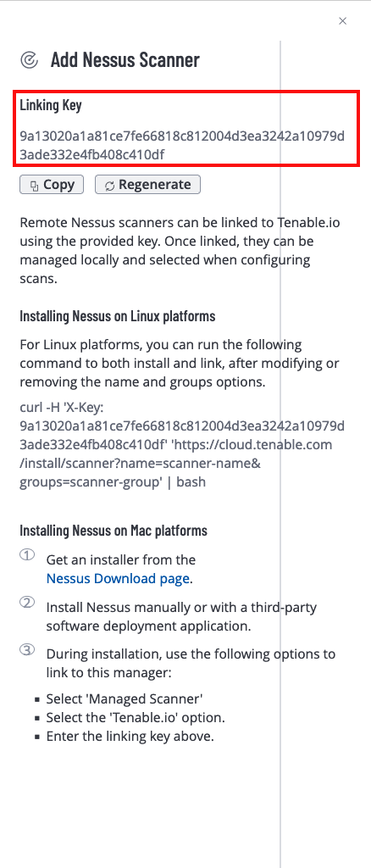Click the Linking Key label

[x=51, y=104]
